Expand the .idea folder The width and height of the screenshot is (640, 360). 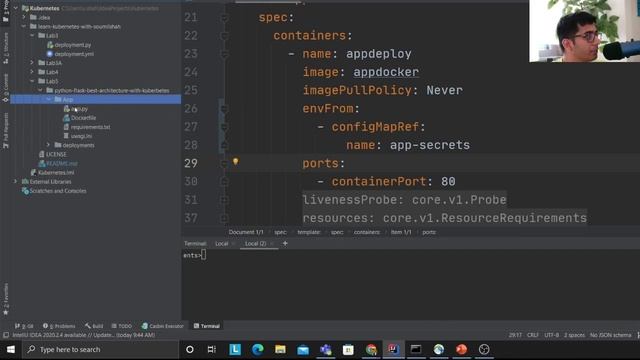pos(24,17)
